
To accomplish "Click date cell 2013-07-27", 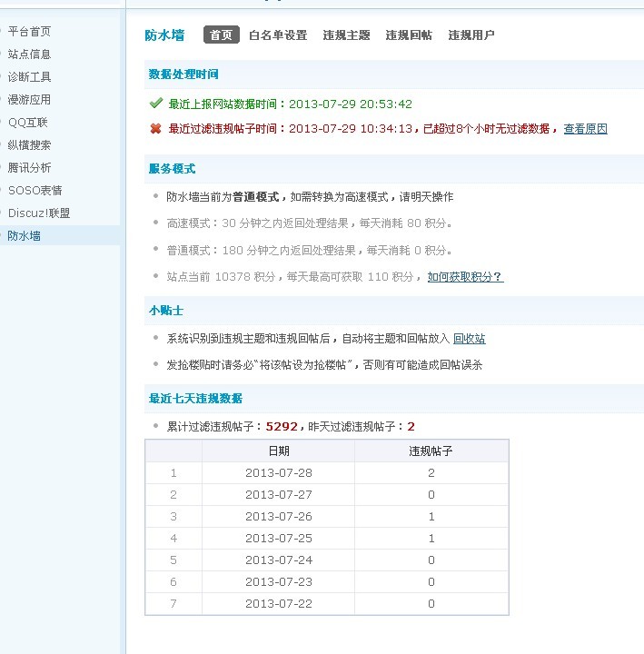I will coord(279,495).
